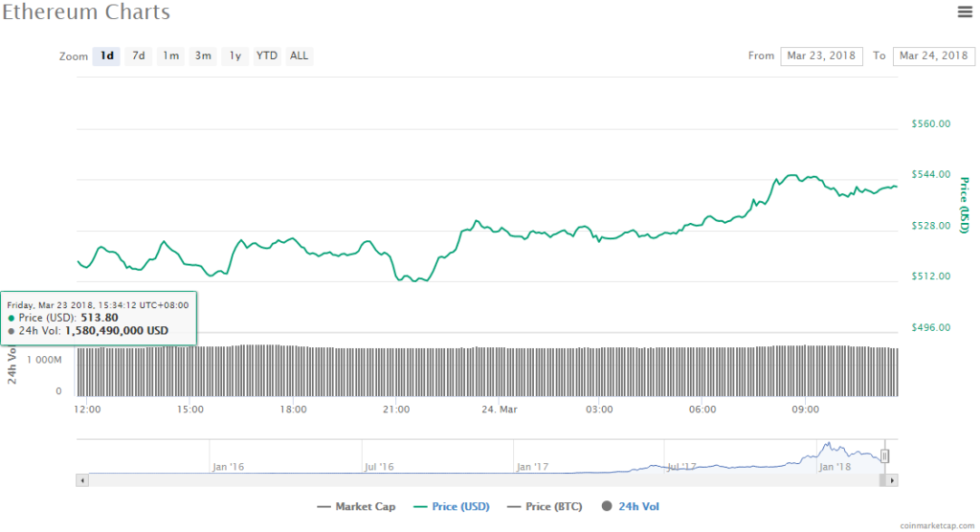The width and height of the screenshot is (980, 532).
Task: Toggle 24h Vol series in legend
Action: [x=638, y=506]
